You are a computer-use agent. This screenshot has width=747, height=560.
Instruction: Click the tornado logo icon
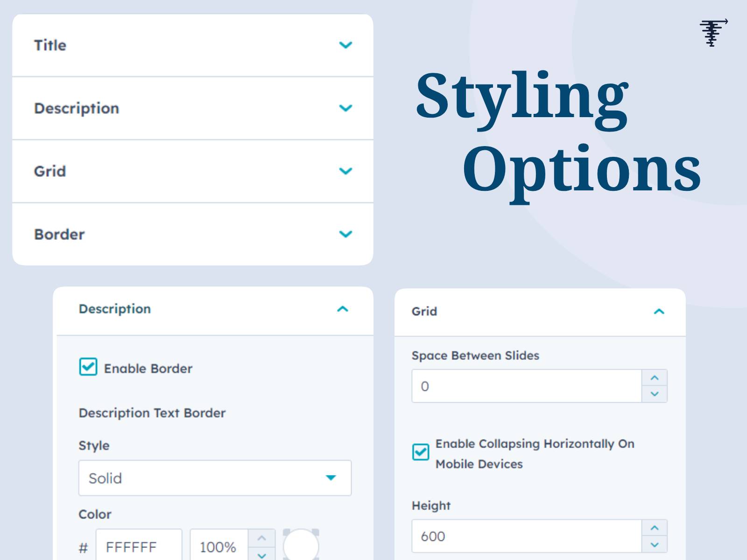coord(713,33)
